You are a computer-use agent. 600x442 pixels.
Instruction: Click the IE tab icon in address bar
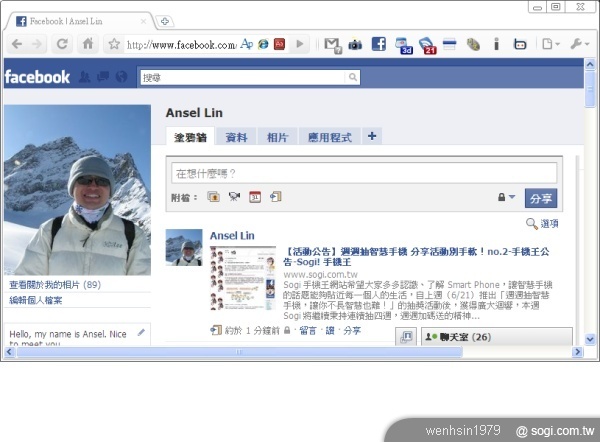[x=263, y=44]
